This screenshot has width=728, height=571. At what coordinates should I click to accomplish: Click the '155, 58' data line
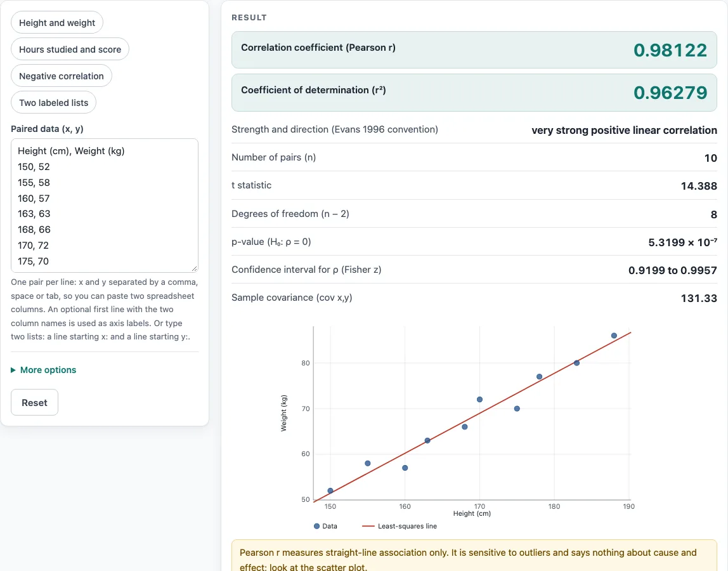point(34,183)
